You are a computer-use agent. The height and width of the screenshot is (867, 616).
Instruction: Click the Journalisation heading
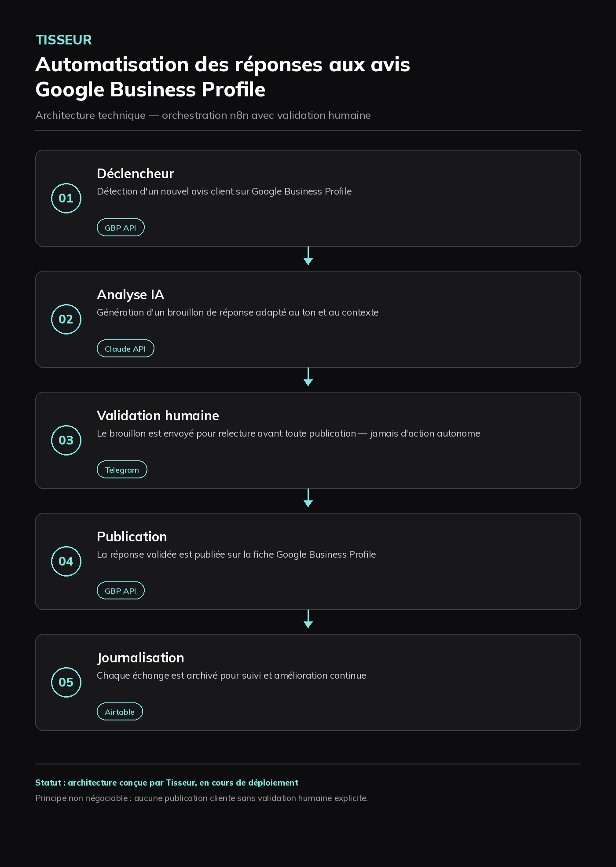click(140, 658)
